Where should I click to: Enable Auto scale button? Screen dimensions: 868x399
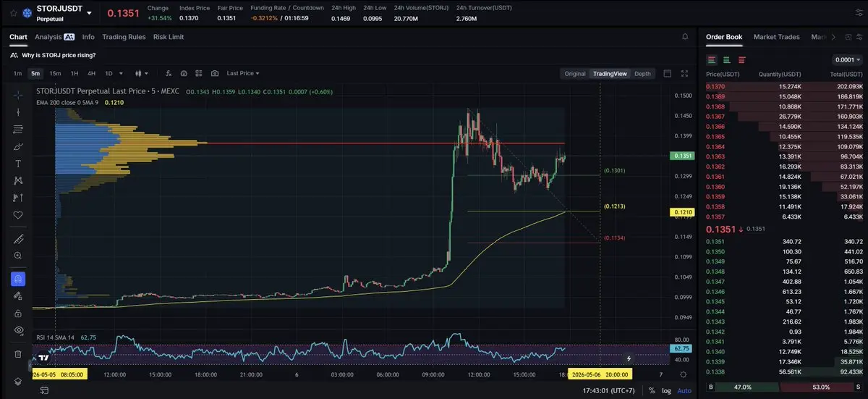684,390
